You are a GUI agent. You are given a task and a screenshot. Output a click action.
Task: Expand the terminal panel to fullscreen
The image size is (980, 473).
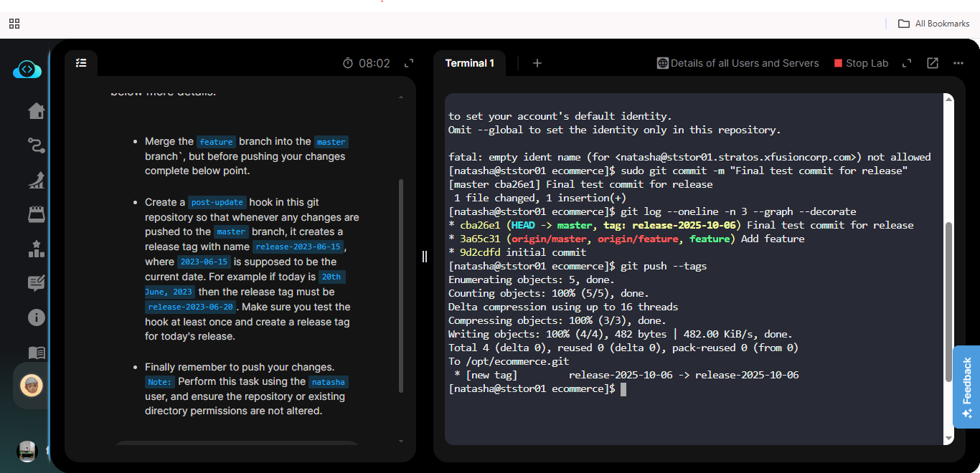click(x=907, y=63)
